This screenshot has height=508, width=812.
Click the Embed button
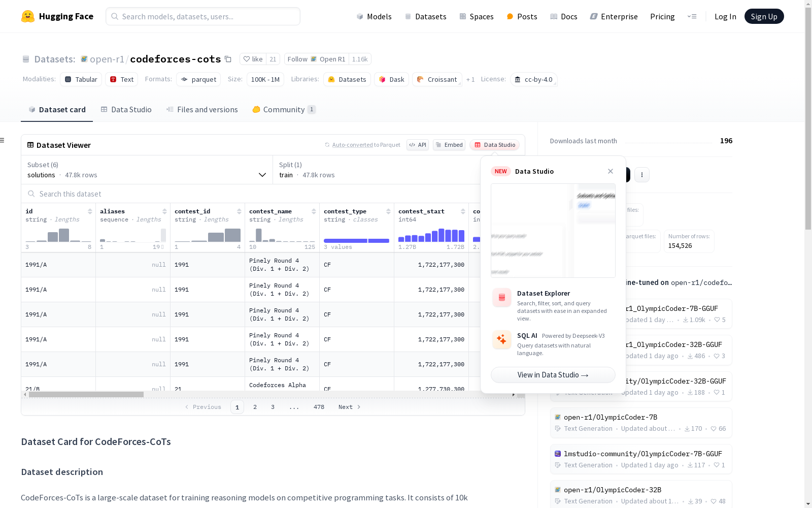[449, 145]
